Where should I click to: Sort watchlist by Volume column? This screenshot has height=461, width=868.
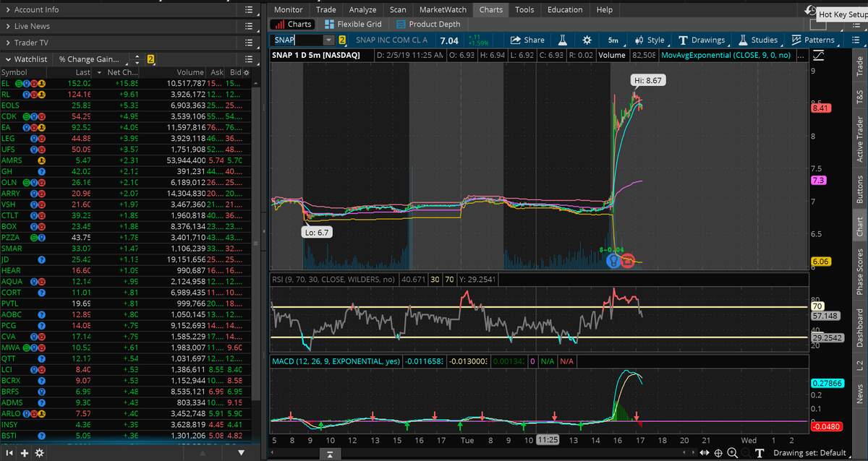pos(191,72)
